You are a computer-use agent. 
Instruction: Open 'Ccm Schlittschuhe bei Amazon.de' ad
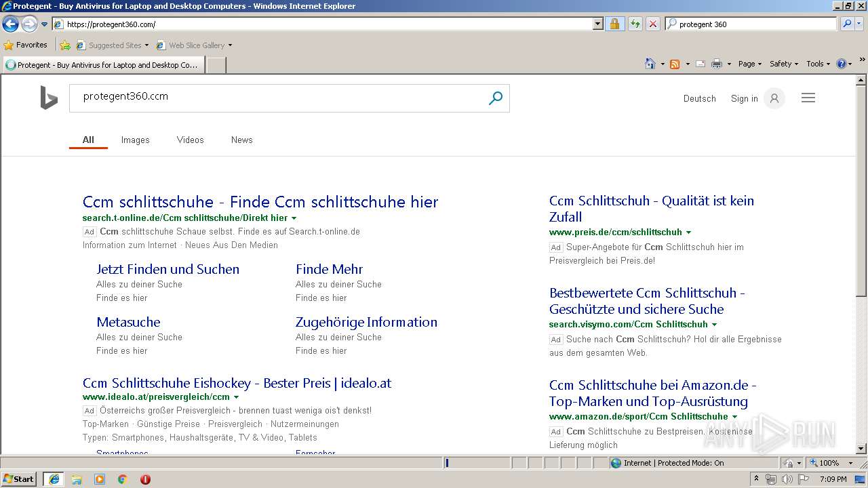pos(652,393)
